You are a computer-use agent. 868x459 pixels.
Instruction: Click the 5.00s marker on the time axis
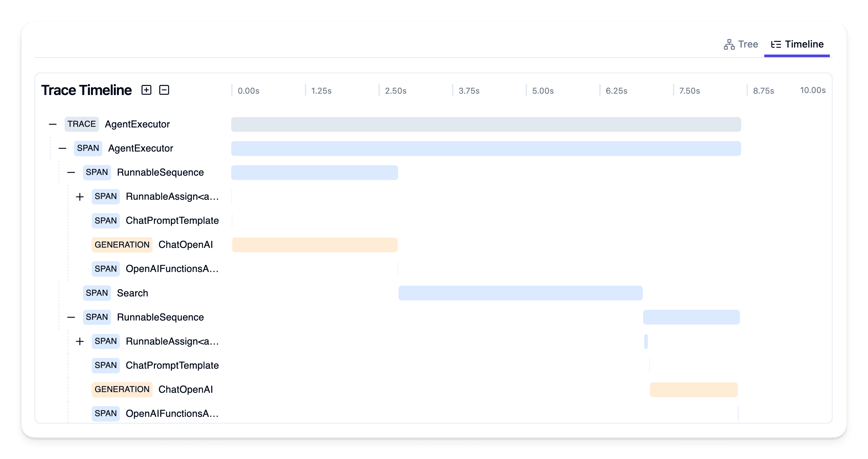542,90
